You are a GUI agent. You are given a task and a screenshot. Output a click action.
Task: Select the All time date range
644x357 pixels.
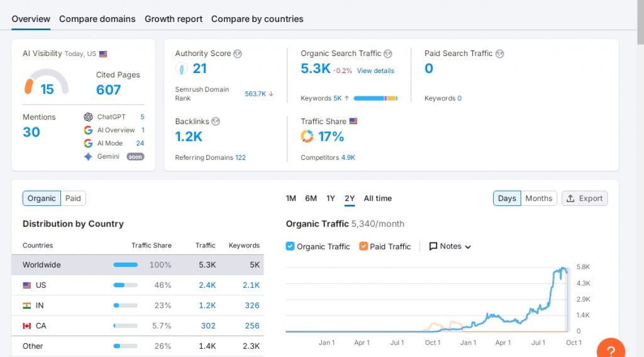click(x=377, y=198)
